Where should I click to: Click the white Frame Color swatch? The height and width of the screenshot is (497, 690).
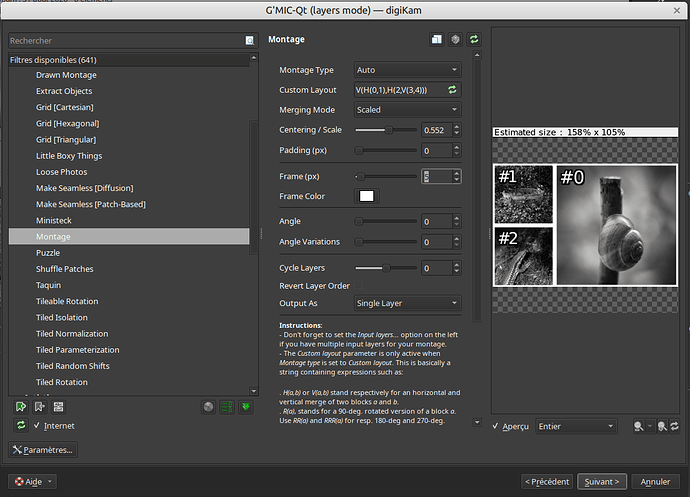[x=367, y=196]
